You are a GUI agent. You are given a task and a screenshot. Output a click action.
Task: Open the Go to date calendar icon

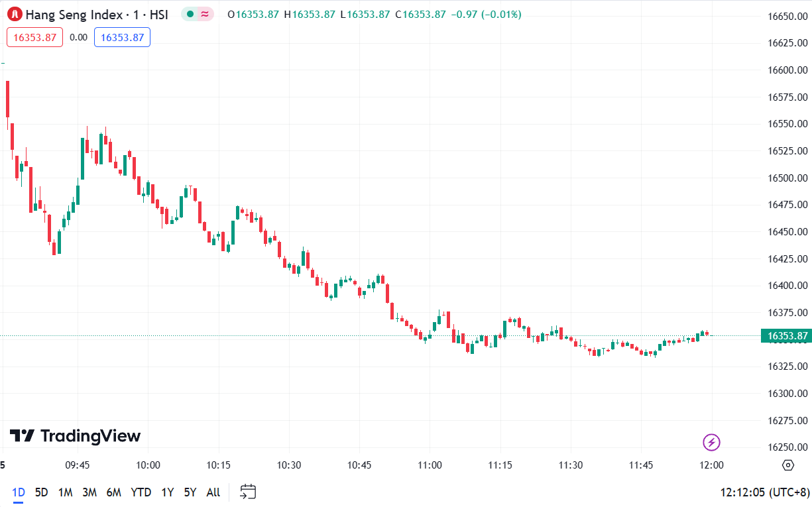coord(248,492)
